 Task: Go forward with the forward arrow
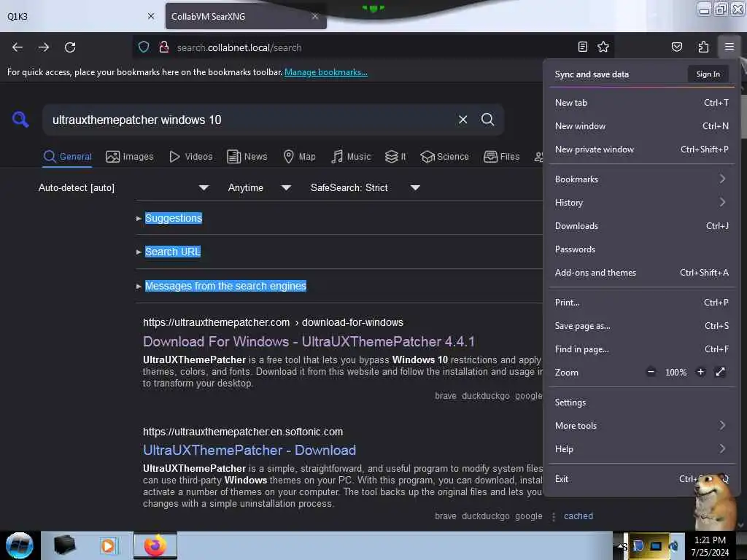pyautogui.click(x=44, y=47)
